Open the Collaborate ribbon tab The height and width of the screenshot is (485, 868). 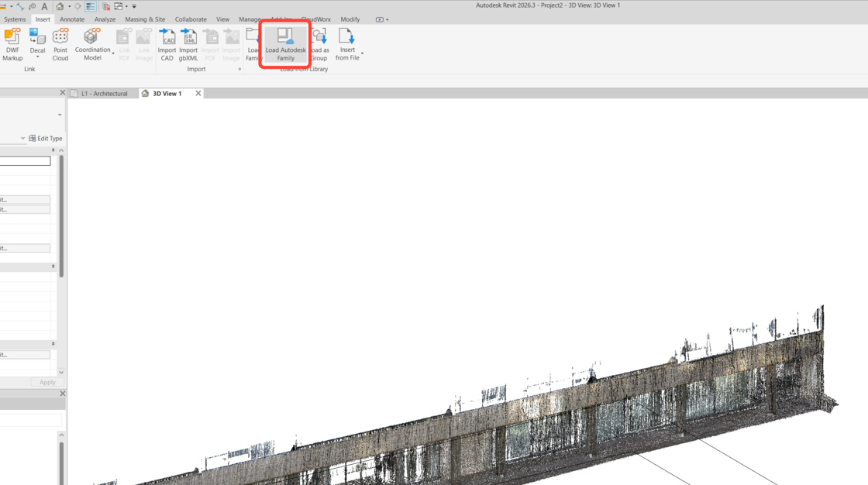click(x=191, y=19)
